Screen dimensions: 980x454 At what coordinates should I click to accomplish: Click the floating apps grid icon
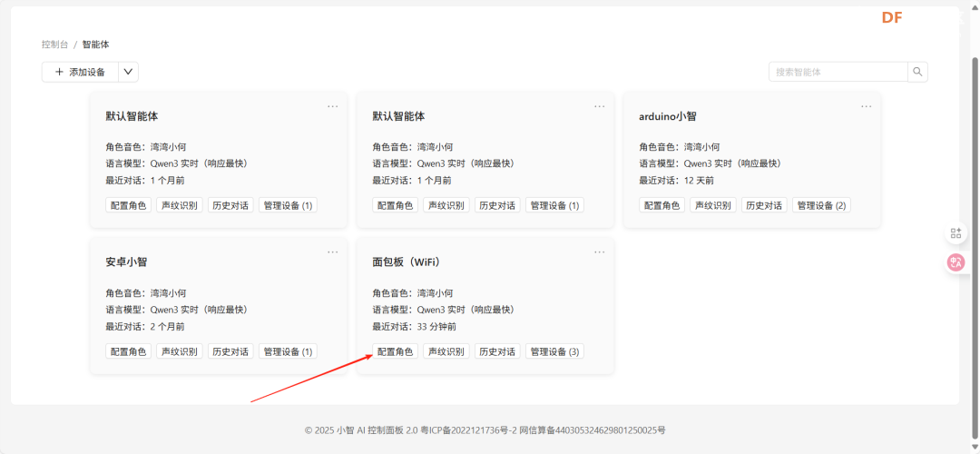(955, 233)
